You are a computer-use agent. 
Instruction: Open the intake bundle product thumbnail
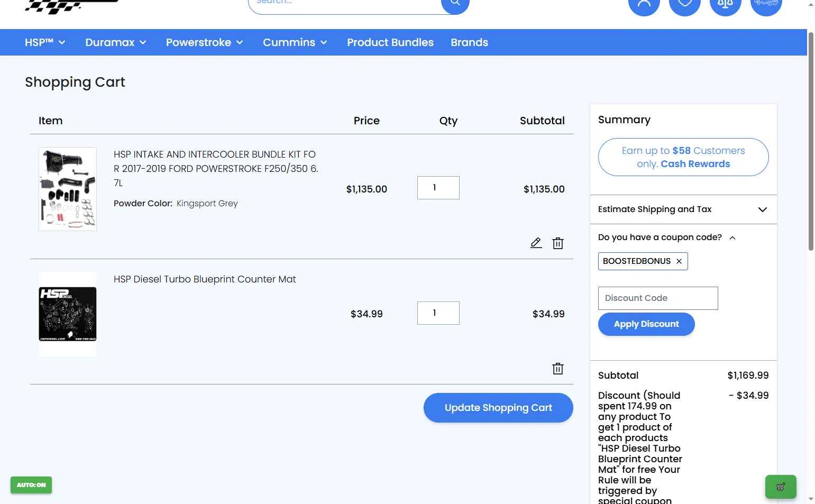(68, 189)
